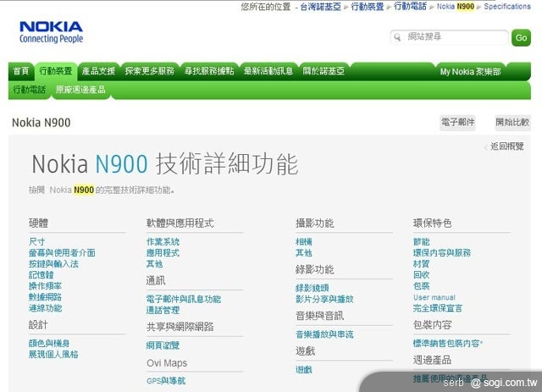Open the 數據網路 link
Image resolution: width=542 pixels, height=392 pixels.
pos(45,297)
